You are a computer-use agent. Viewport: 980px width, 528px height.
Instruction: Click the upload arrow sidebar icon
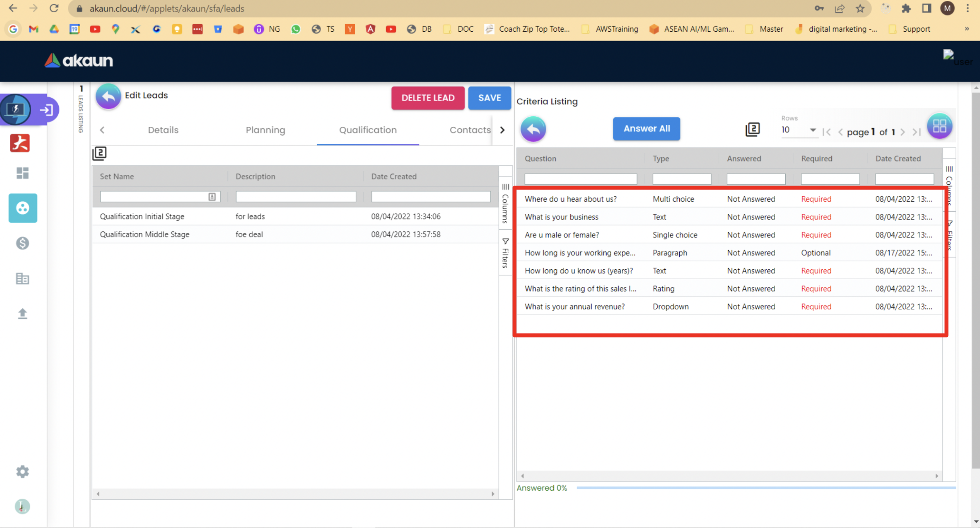coord(22,314)
